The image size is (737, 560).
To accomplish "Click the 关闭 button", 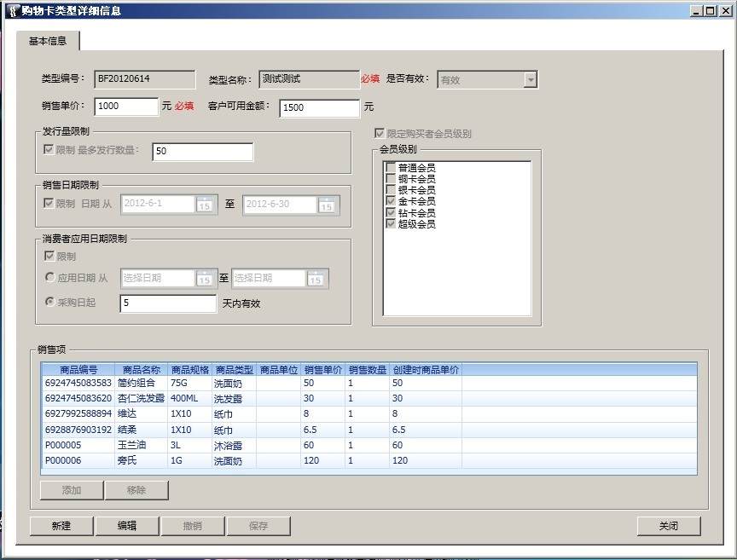I will [668, 526].
